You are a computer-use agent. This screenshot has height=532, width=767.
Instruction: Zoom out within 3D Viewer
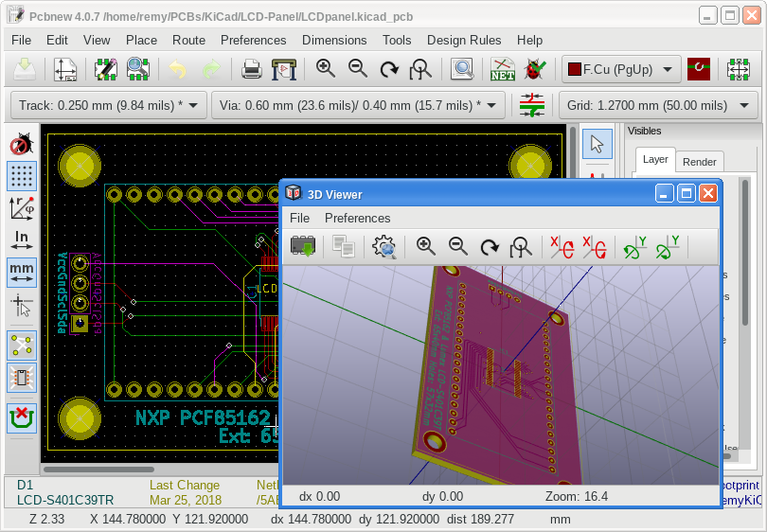coord(458,246)
